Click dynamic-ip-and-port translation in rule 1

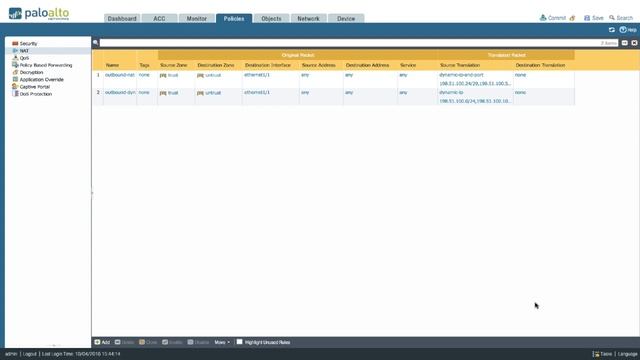(x=461, y=75)
